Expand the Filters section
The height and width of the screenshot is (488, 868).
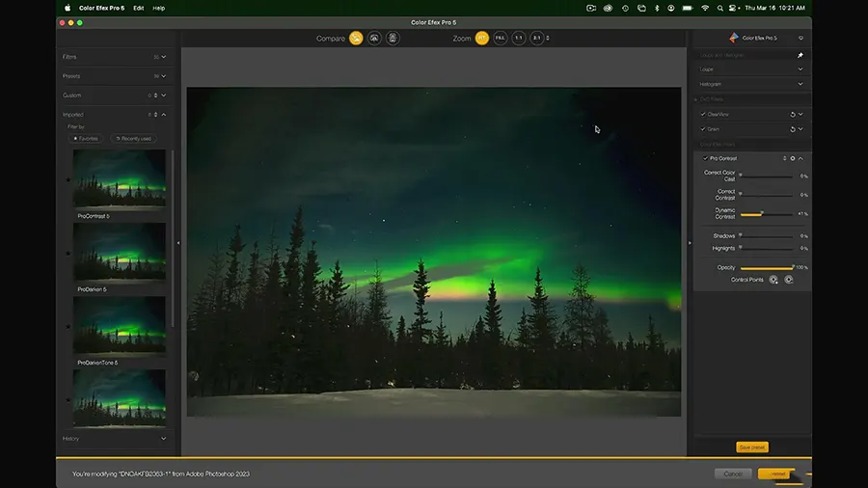[164, 57]
